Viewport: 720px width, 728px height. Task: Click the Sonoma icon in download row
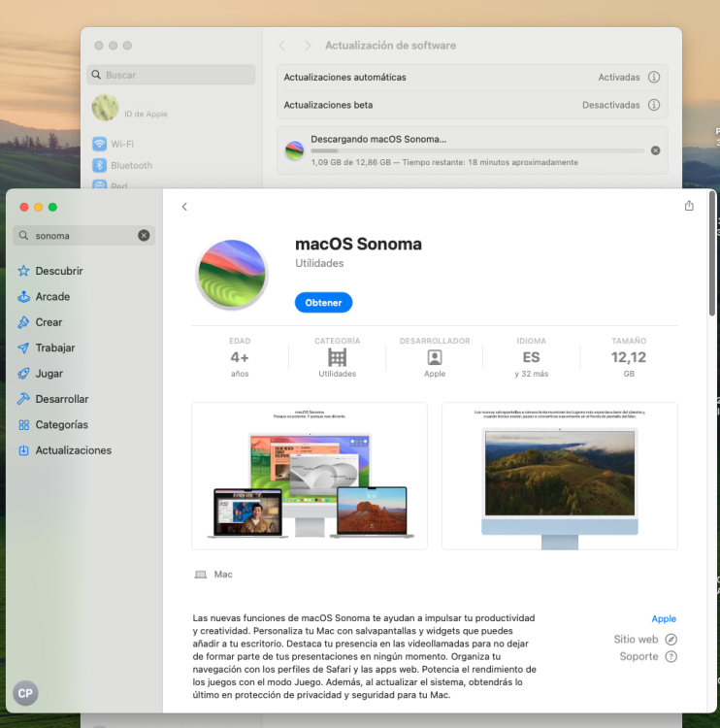(294, 150)
